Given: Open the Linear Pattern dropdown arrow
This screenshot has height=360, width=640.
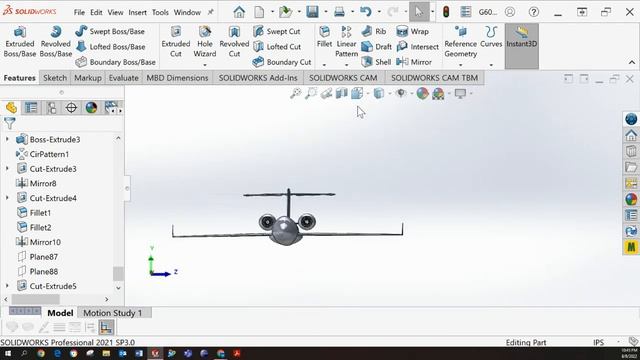Looking at the screenshot, I should (x=347, y=65).
